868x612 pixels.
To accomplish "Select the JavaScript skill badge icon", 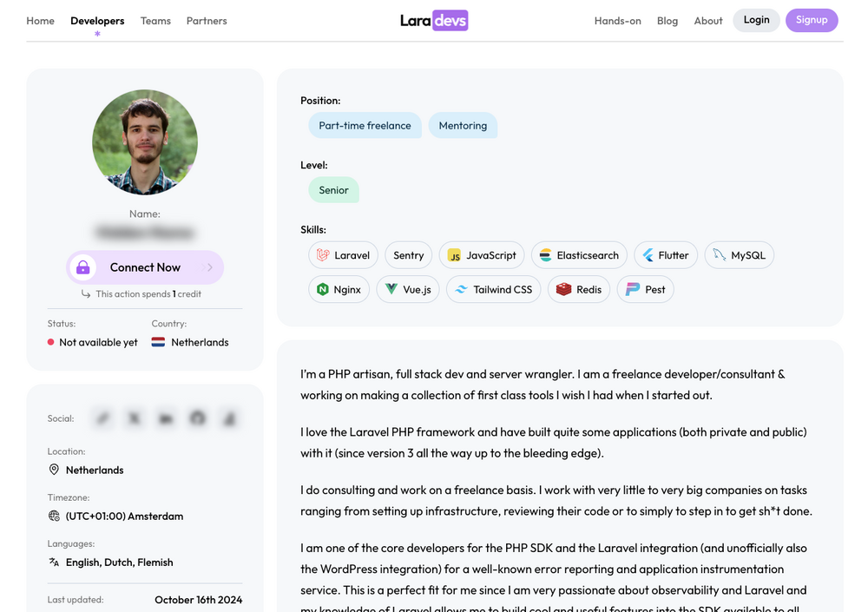I will point(454,255).
